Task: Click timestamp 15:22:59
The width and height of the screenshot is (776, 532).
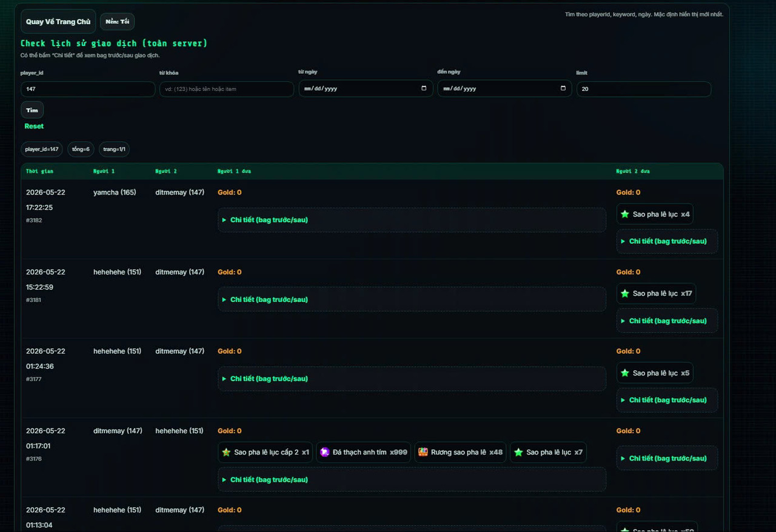Action: 39,287
